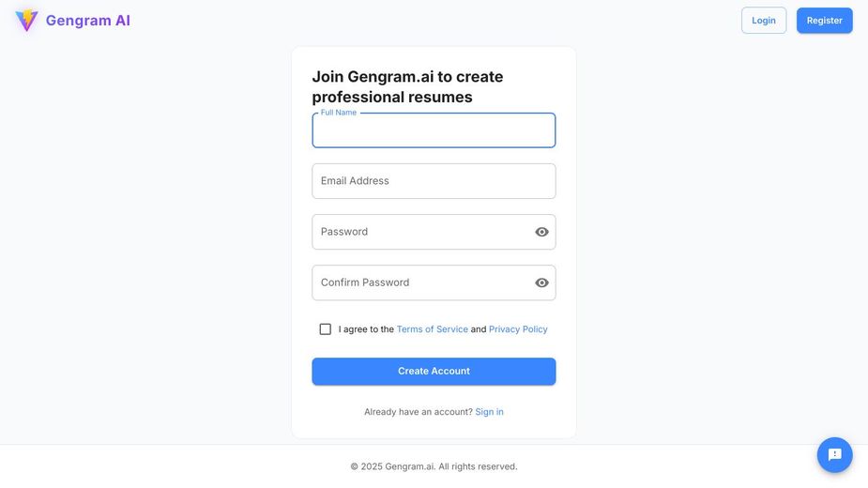Tick the agree-to-terms checkbox
This screenshot has width=868, height=488.
326,329
